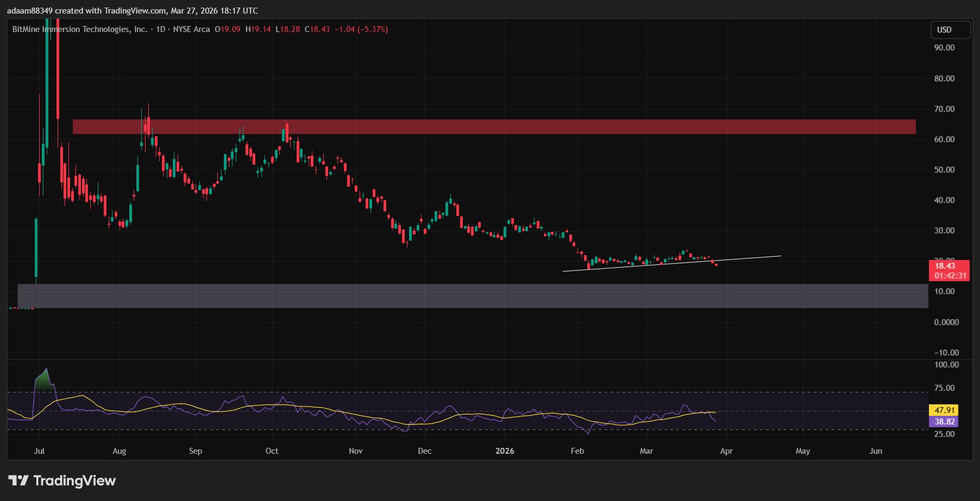Click the RSI 75.00 level on the indicator scale
The height and width of the screenshot is (501, 980).
tap(944, 388)
